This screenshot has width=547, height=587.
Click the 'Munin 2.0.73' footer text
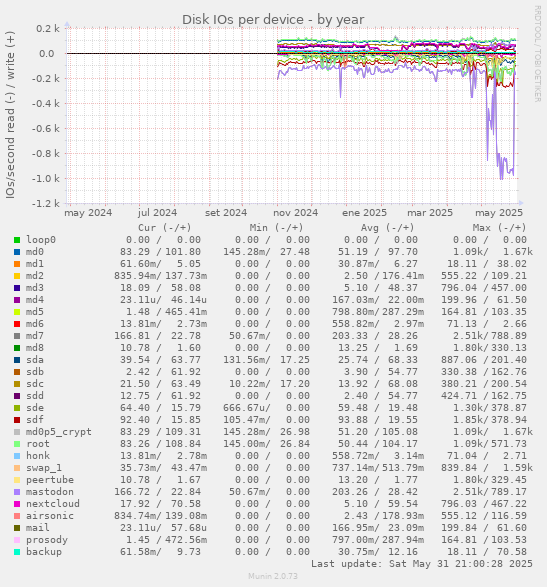(273, 576)
